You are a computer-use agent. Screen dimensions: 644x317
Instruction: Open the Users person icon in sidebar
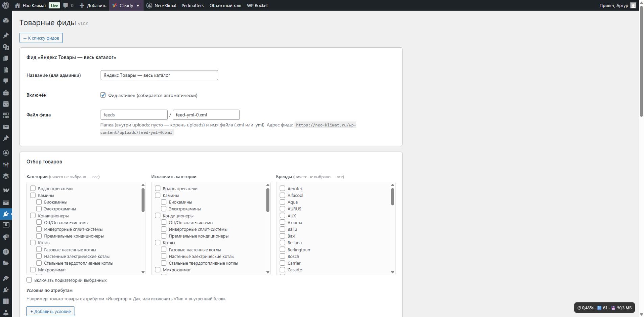[6, 313]
